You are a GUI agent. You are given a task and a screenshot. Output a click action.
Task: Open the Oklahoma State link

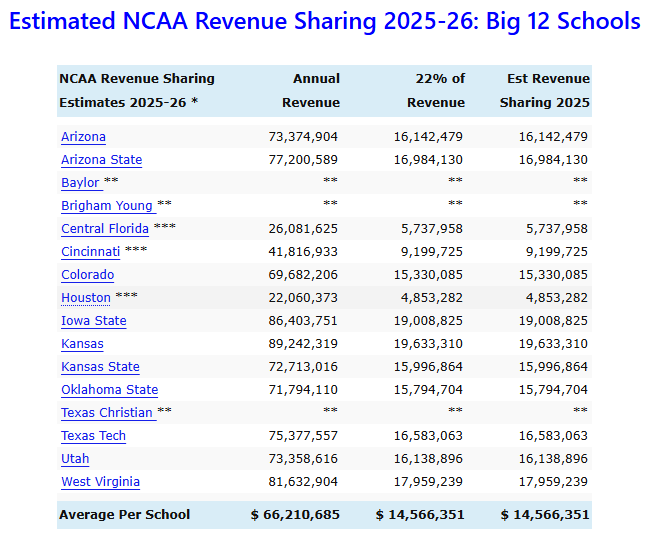pyautogui.click(x=109, y=390)
